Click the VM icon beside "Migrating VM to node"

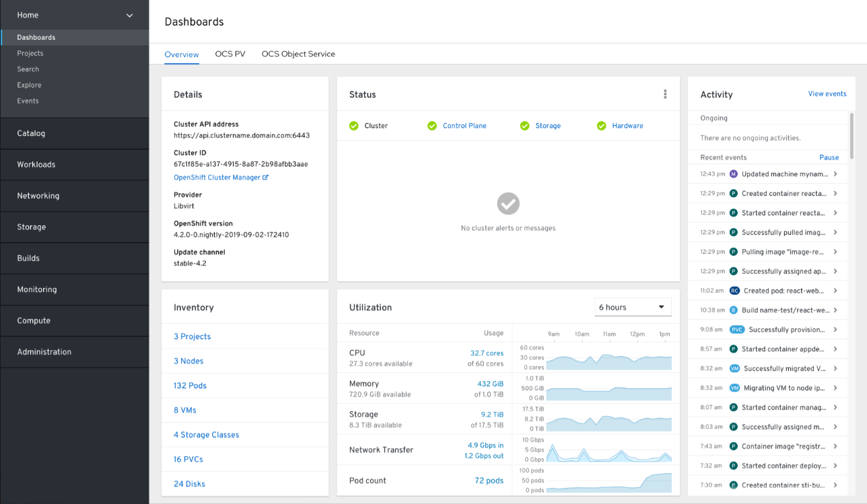tap(734, 388)
